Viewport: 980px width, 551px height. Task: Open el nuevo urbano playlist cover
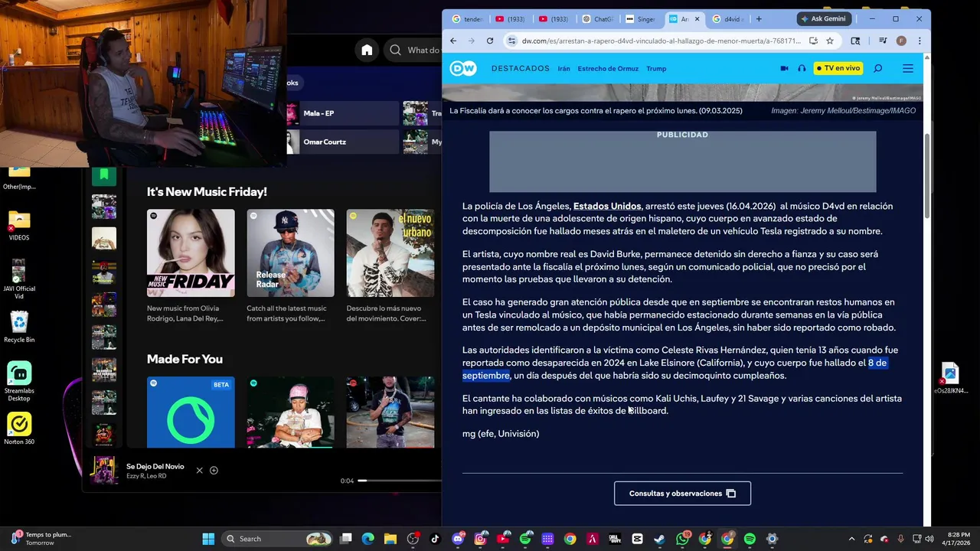coord(390,253)
